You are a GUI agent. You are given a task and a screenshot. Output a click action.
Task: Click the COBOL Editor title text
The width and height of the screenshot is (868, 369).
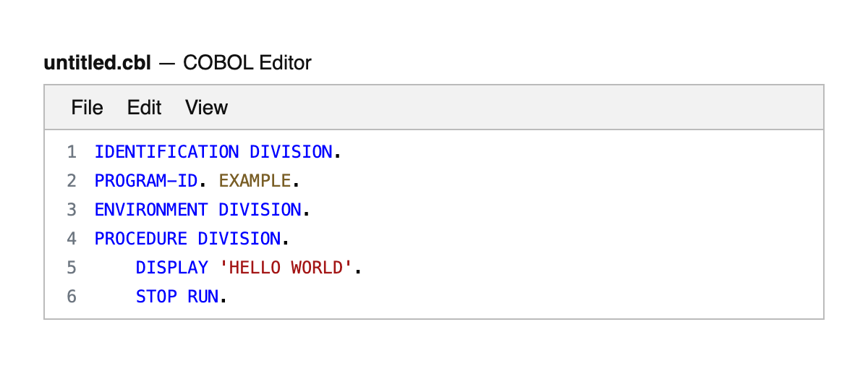coord(247,63)
